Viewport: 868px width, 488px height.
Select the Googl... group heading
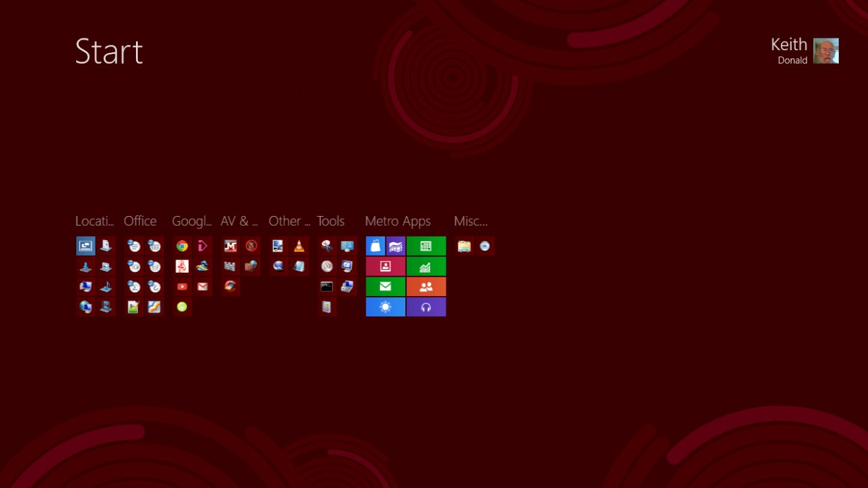coord(192,221)
